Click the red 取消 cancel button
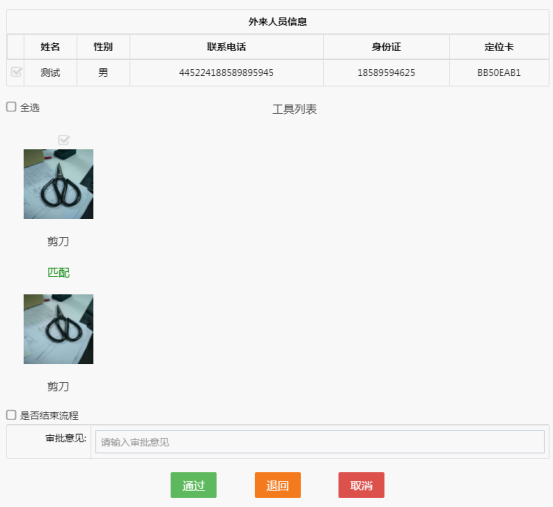 coord(361,485)
